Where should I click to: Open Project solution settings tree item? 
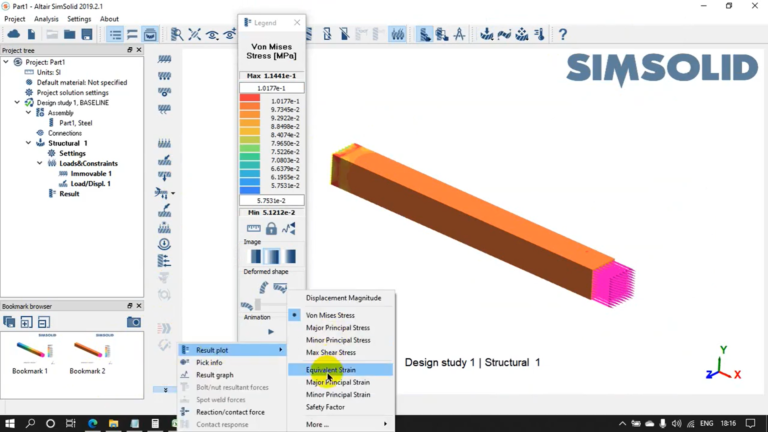coord(72,93)
